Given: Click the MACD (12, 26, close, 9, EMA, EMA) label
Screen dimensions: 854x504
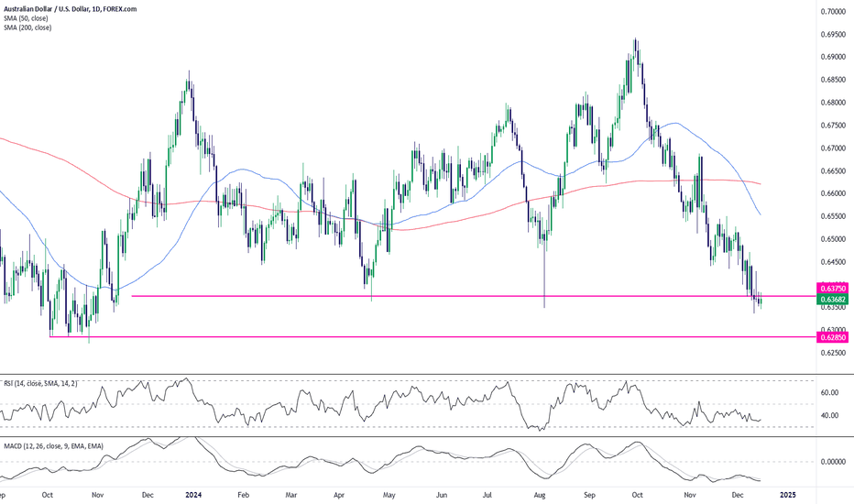Looking at the screenshot, I should click(x=53, y=446).
